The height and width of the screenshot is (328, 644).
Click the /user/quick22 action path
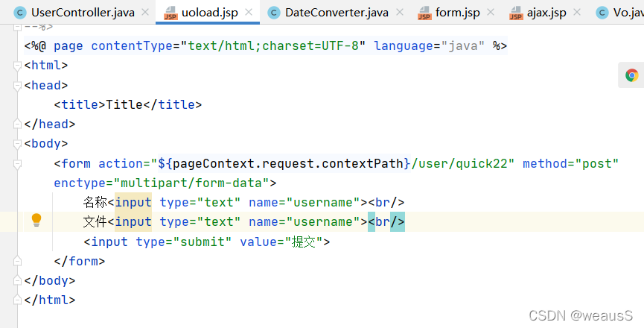[x=459, y=163]
